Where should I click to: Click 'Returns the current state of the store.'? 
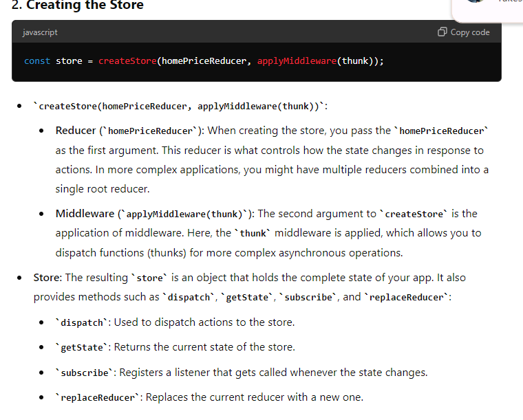pyautogui.click(x=204, y=347)
